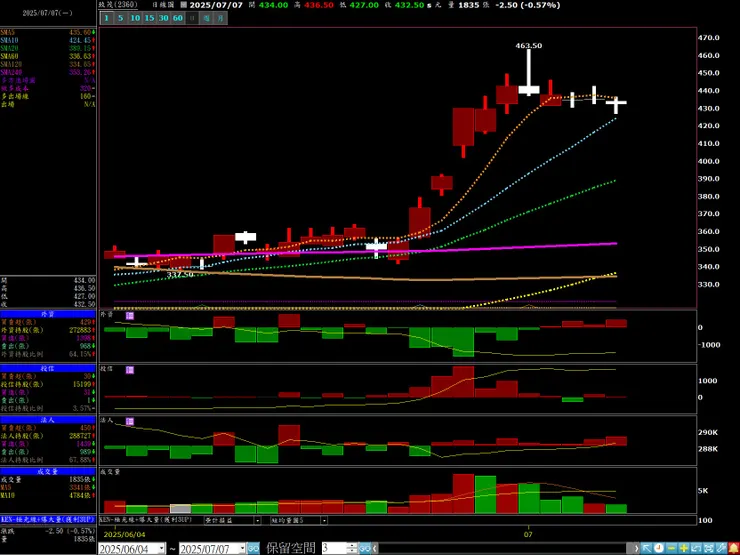Click the blue 成交量 panel header
The width and height of the screenshot is (740, 555).
click(48, 471)
